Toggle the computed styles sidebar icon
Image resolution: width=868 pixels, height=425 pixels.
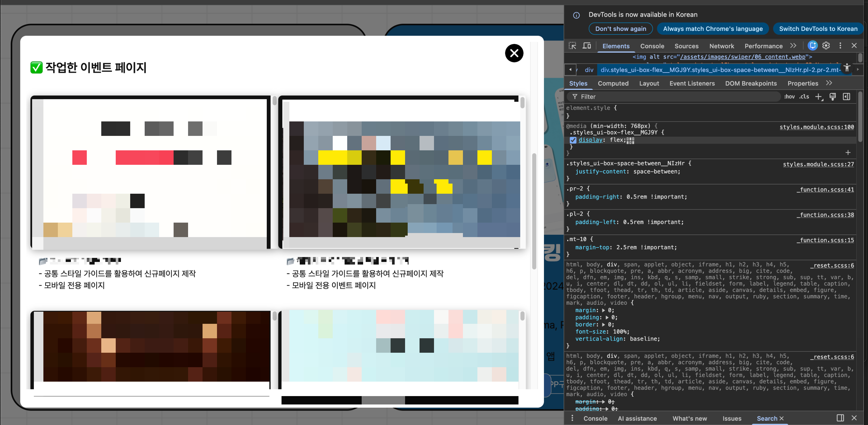[x=846, y=97]
